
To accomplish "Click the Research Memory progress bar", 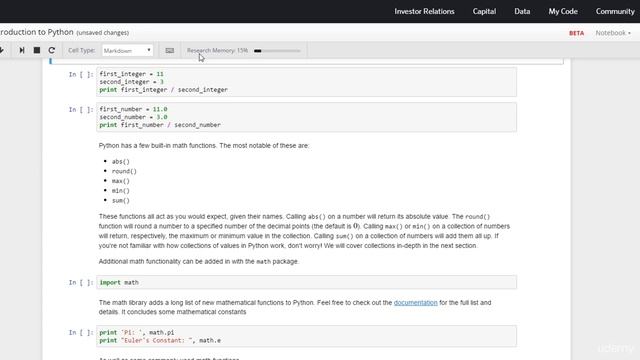I will coord(277,51).
